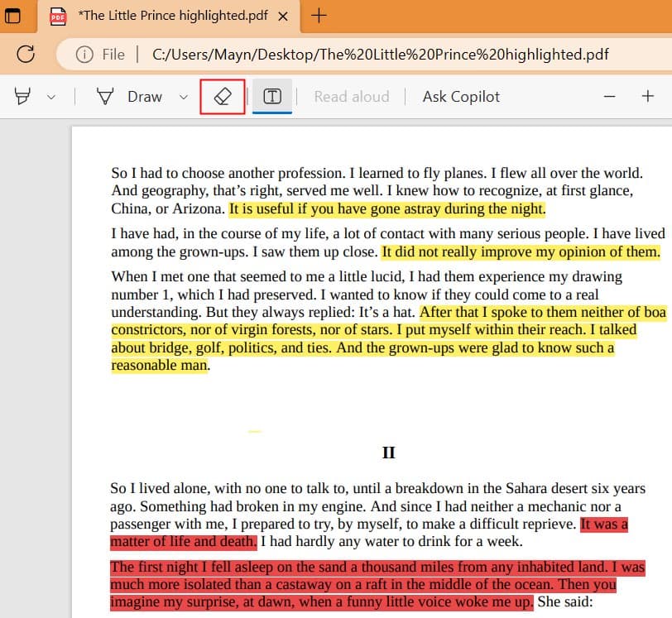Zoom out of the PDF document
672x618 pixels.
click(609, 97)
